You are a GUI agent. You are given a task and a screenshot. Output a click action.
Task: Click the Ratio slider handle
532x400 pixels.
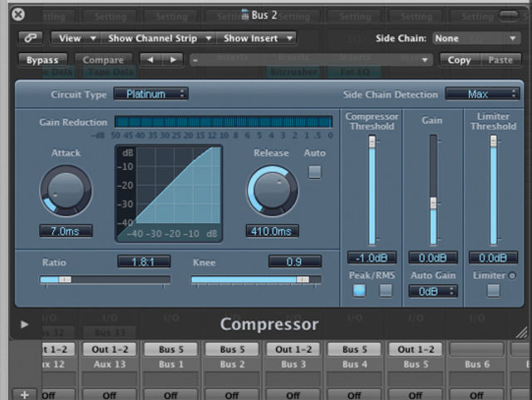click(65, 279)
